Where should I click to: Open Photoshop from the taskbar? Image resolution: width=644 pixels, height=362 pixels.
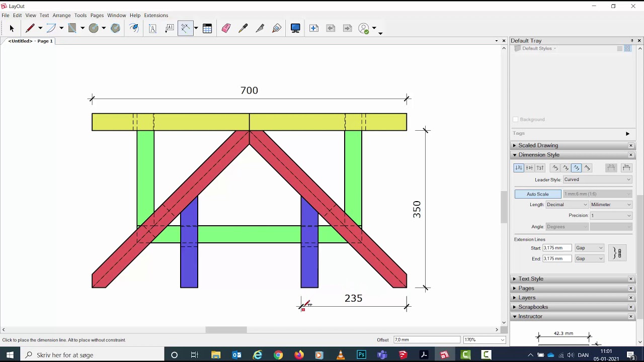tap(361, 355)
